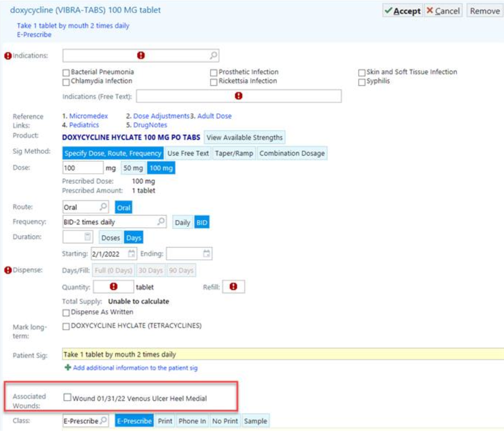
Task: Click the red warning icon beside Indications label
Action: tap(8, 56)
